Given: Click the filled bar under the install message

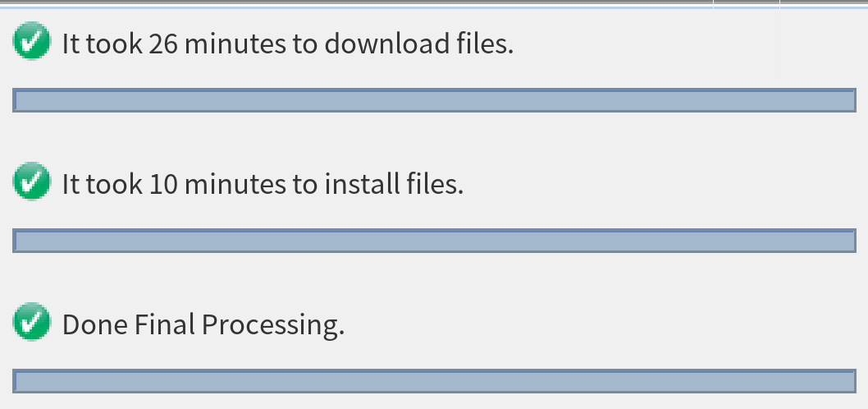Looking at the screenshot, I should (x=435, y=241).
